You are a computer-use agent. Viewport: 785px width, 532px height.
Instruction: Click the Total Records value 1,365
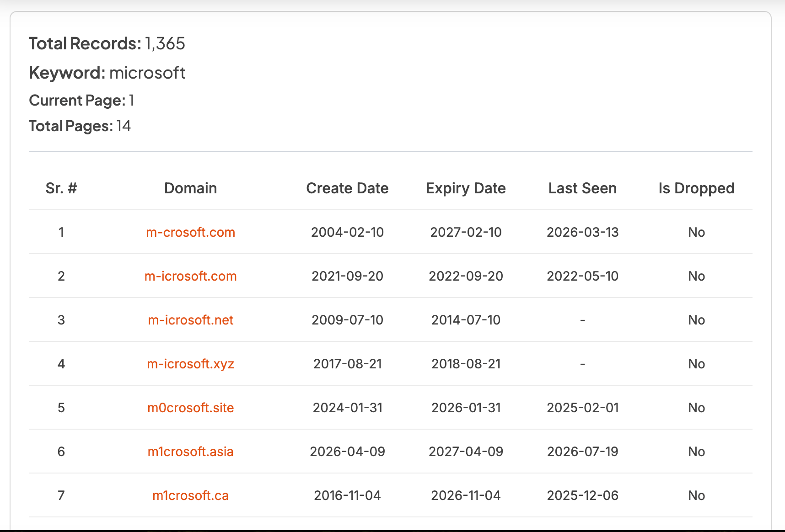pyautogui.click(x=165, y=44)
